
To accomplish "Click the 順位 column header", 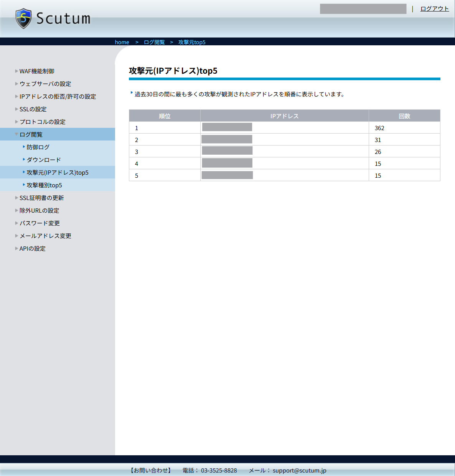I will 165,116.
